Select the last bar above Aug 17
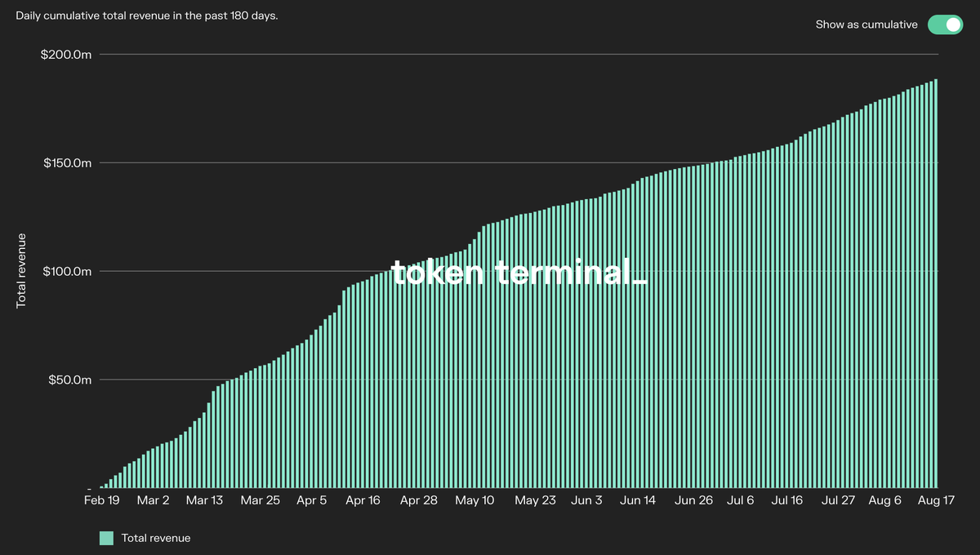 coord(936,283)
